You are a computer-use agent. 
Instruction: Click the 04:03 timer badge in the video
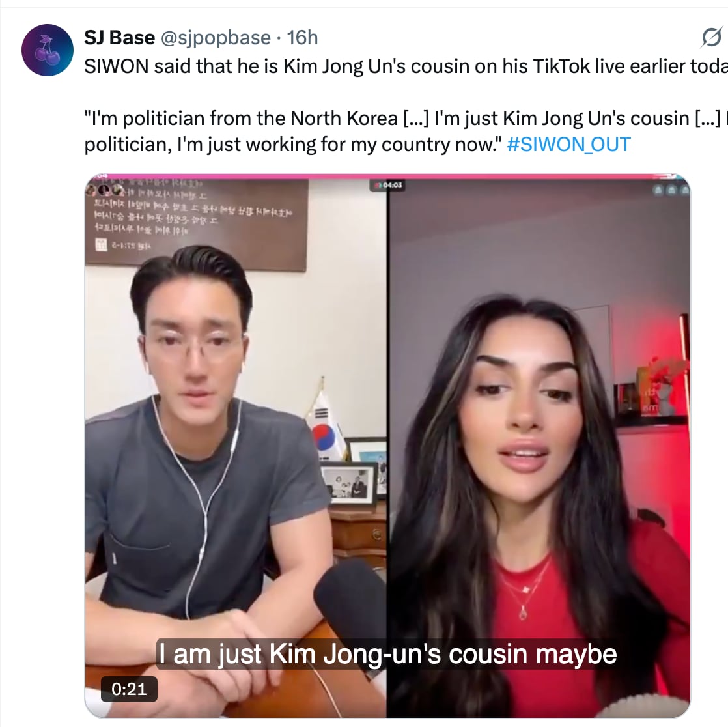tap(387, 186)
